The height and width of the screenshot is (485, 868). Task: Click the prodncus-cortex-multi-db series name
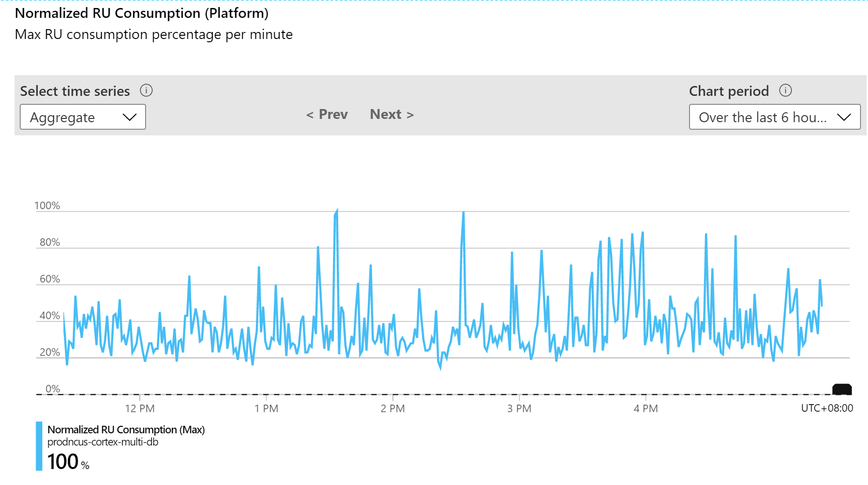point(103,442)
